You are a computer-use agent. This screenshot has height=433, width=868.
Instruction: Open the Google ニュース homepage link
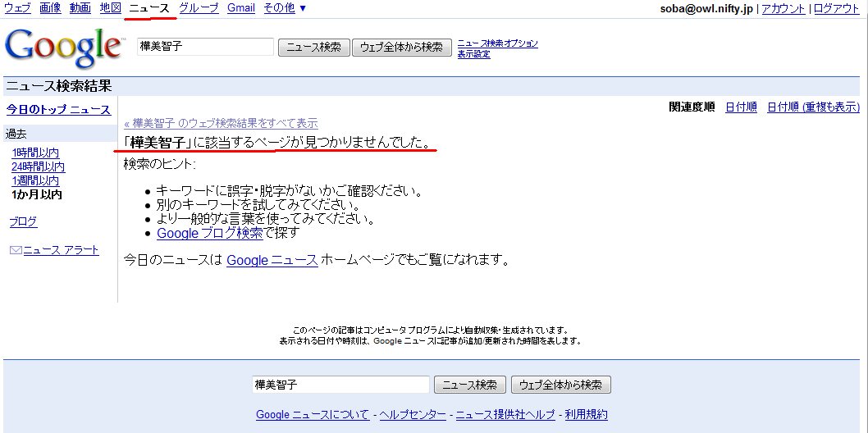point(272,260)
